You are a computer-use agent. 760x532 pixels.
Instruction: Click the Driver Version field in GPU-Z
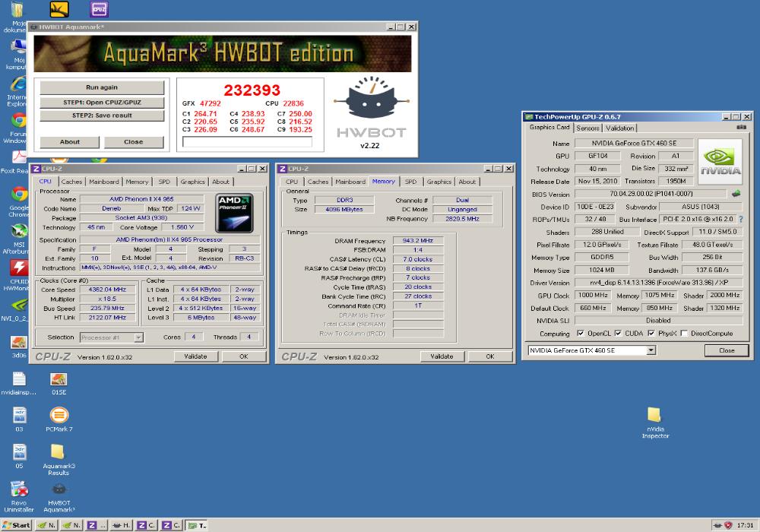click(x=659, y=283)
